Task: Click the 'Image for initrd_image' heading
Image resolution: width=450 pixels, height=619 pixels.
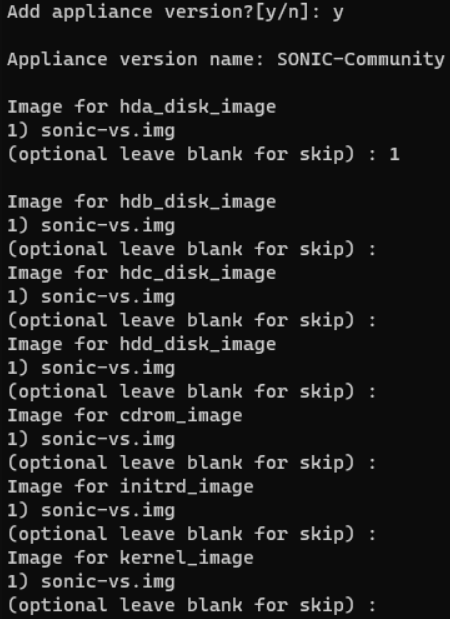Action: (x=130, y=486)
